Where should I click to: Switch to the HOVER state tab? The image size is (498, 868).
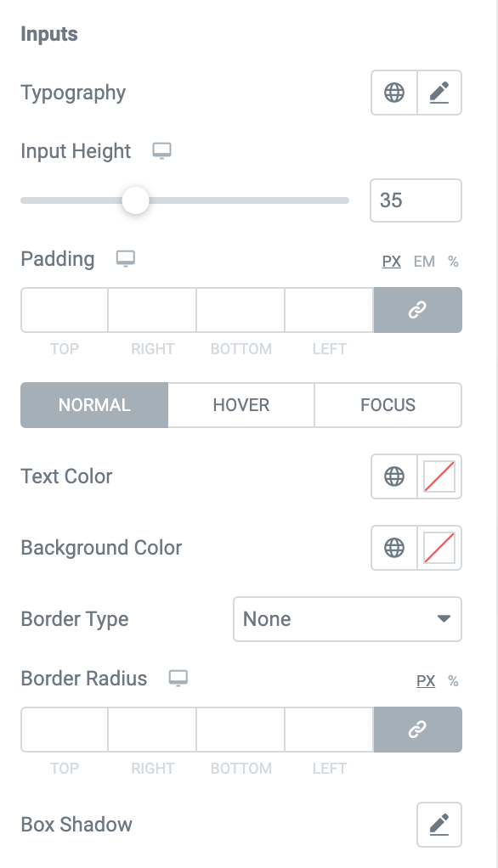(241, 405)
